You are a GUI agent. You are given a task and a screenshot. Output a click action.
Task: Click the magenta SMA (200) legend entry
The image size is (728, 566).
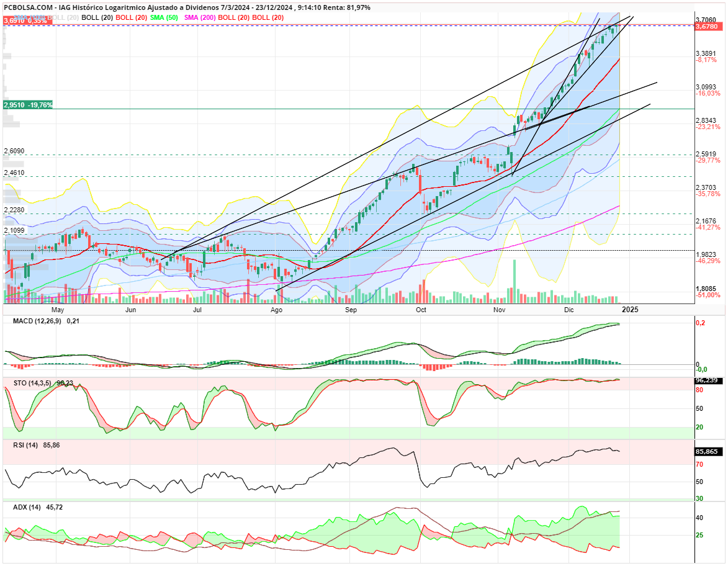click(x=200, y=17)
